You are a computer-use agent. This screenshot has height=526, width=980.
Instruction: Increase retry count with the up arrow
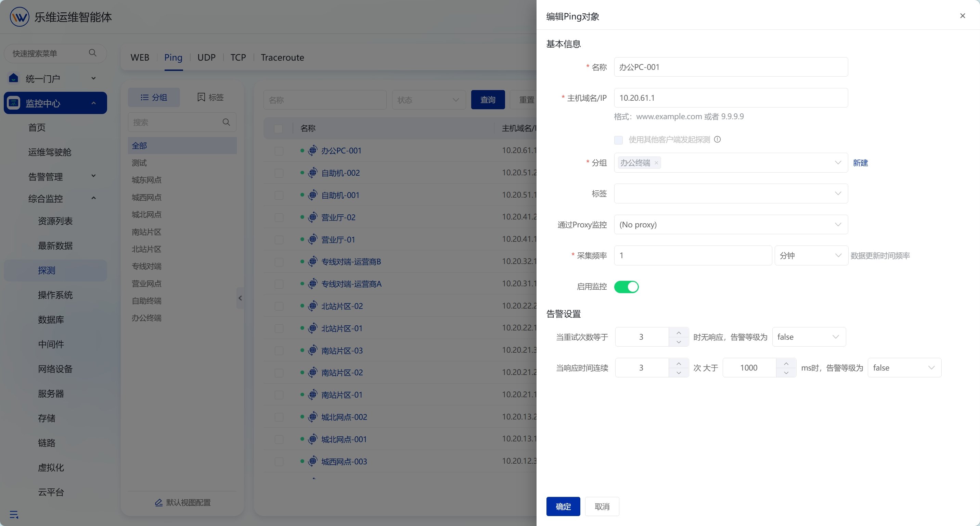pos(679,332)
